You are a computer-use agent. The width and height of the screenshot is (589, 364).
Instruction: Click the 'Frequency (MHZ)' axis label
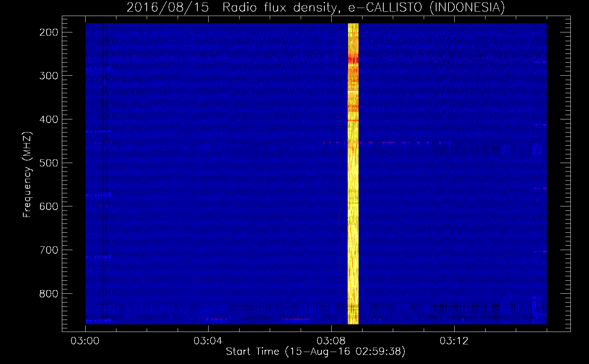click(27, 175)
